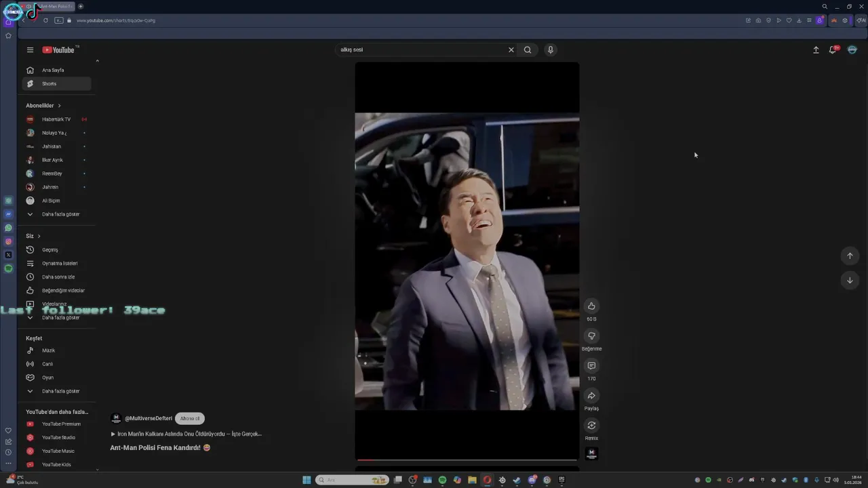
Task: Click the Remix button on the Short
Action: click(591, 426)
